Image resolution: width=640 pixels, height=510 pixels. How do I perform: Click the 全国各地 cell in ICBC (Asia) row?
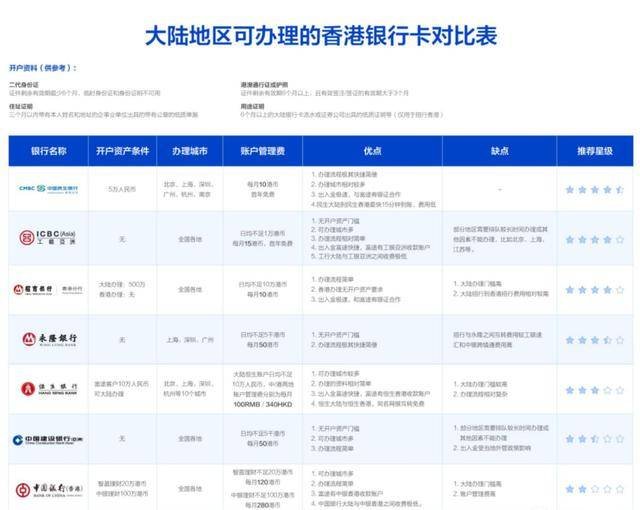pyautogui.click(x=190, y=239)
